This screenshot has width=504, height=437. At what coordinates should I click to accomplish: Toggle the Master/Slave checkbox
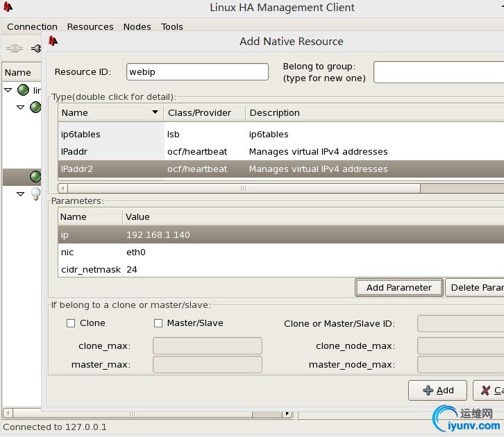coord(158,323)
